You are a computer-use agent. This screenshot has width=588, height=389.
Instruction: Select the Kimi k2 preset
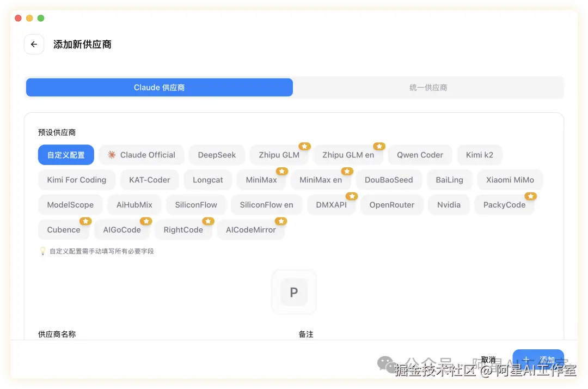480,155
